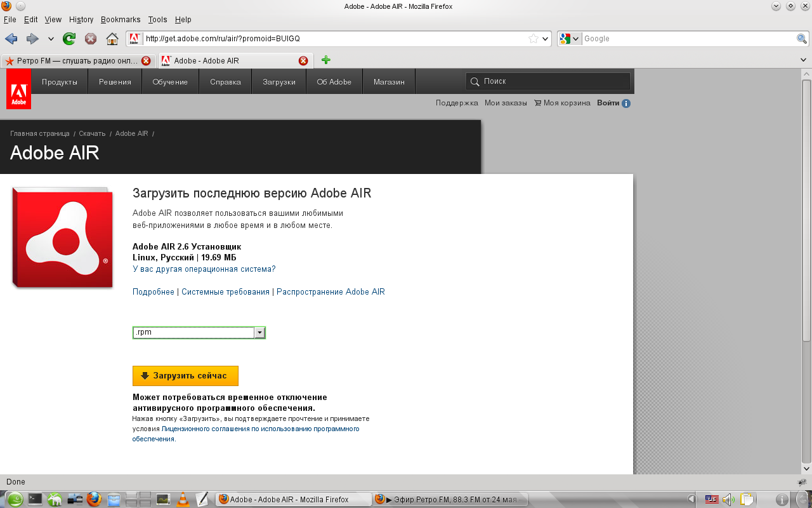Launch Firefox from the taskbar quick launcher
Screen dimensions: 812x508
tap(94, 500)
